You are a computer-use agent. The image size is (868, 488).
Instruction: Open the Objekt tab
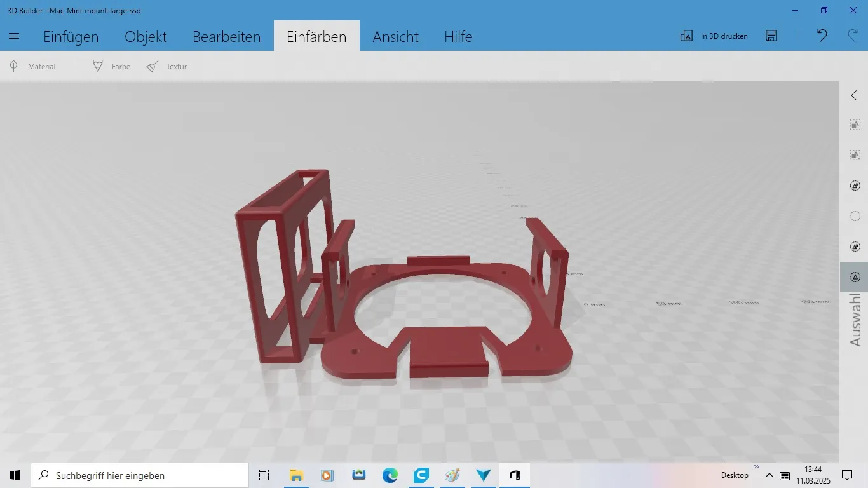(146, 36)
